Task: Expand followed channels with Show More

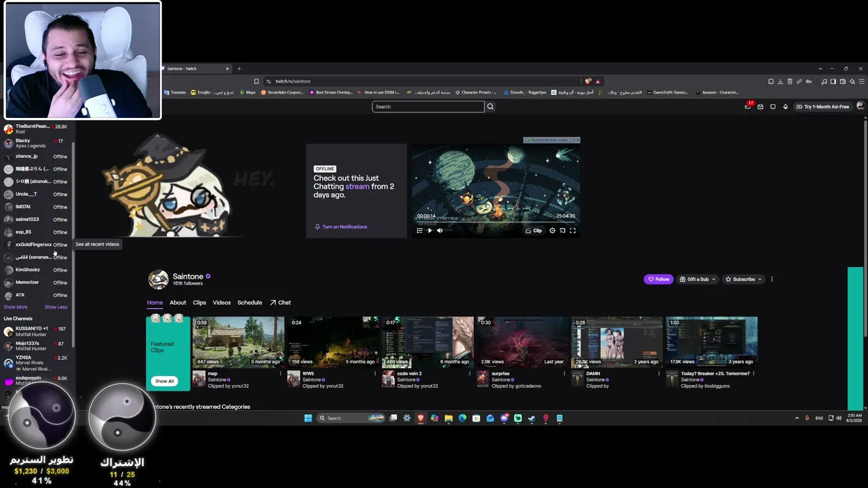Action: pyautogui.click(x=16, y=307)
